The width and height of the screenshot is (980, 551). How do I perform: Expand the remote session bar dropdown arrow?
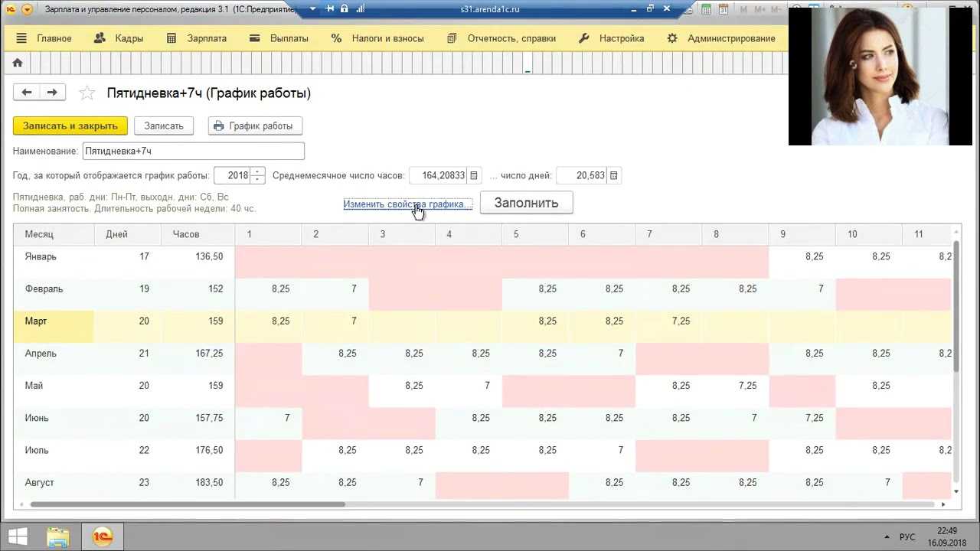[313, 9]
